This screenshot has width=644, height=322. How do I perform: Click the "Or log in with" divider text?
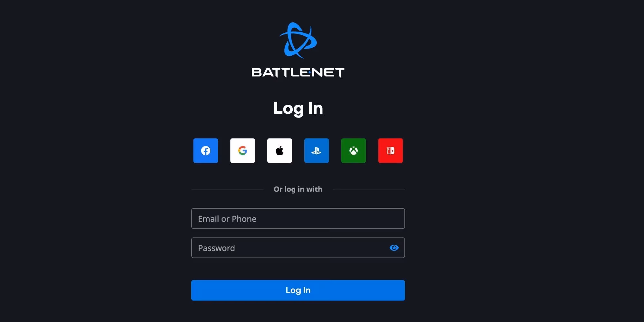click(x=298, y=189)
